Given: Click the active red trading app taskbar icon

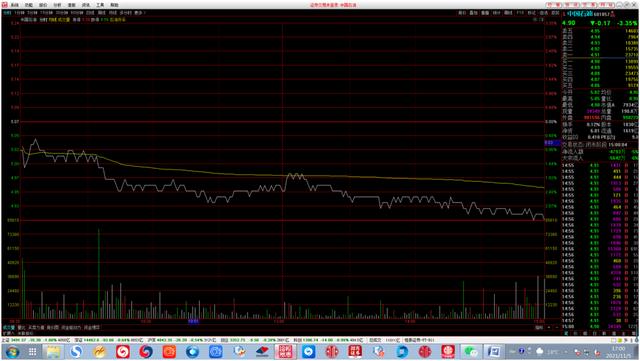Looking at the screenshot, I should tap(285, 351).
